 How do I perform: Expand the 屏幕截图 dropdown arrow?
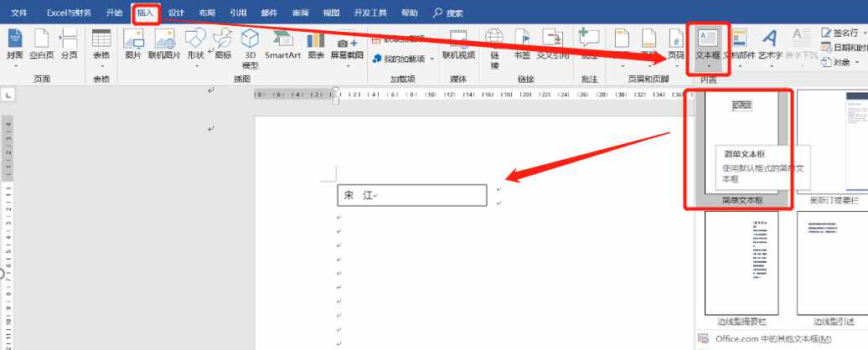(x=347, y=66)
